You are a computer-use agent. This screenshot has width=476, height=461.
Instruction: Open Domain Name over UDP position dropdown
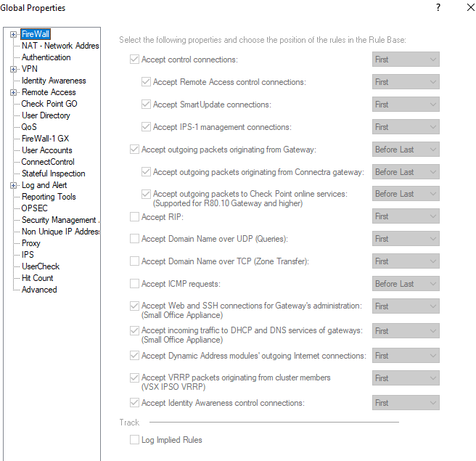click(406, 239)
